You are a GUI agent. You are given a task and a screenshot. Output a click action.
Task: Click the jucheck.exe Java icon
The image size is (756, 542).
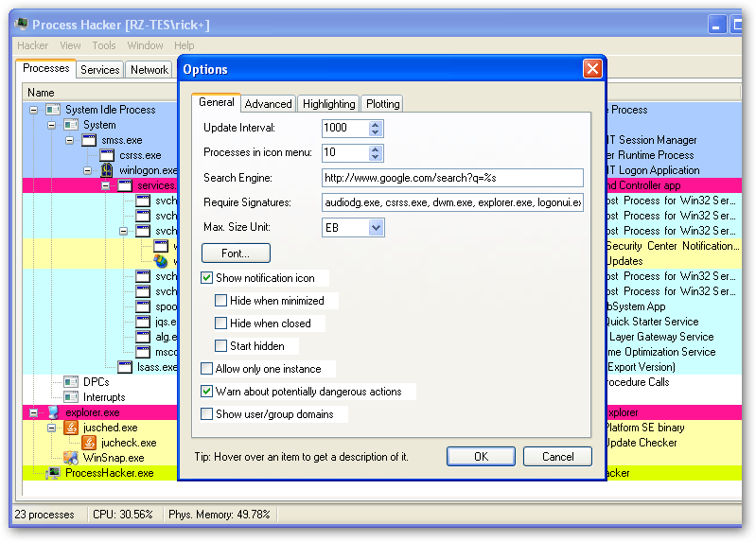[x=89, y=442]
